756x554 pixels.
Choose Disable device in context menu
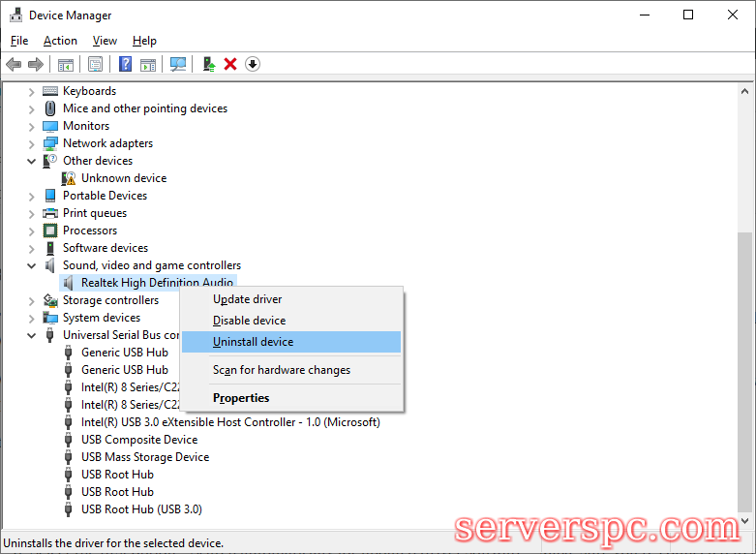pyautogui.click(x=249, y=321)
